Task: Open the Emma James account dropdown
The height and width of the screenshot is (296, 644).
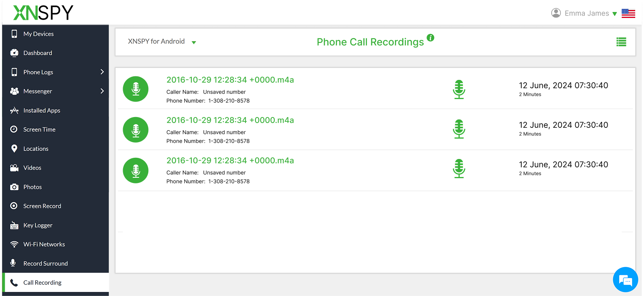Action: [614, 14]
